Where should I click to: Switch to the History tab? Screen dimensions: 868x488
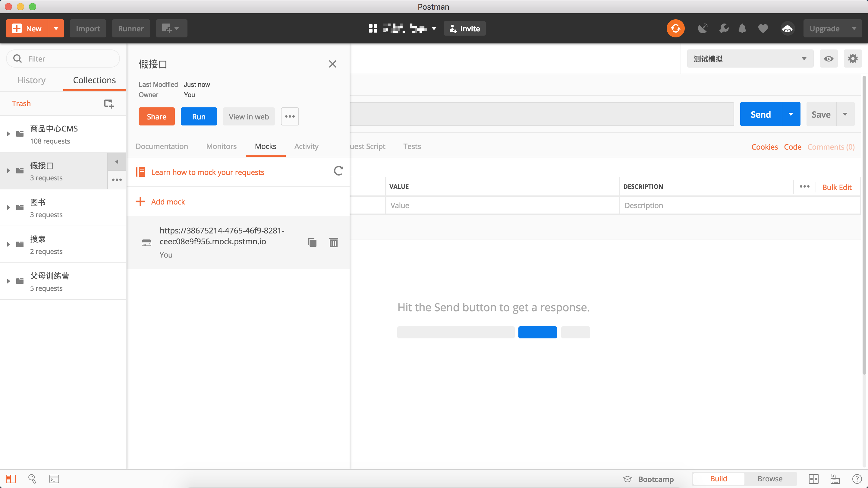click(x=31, y=80)
